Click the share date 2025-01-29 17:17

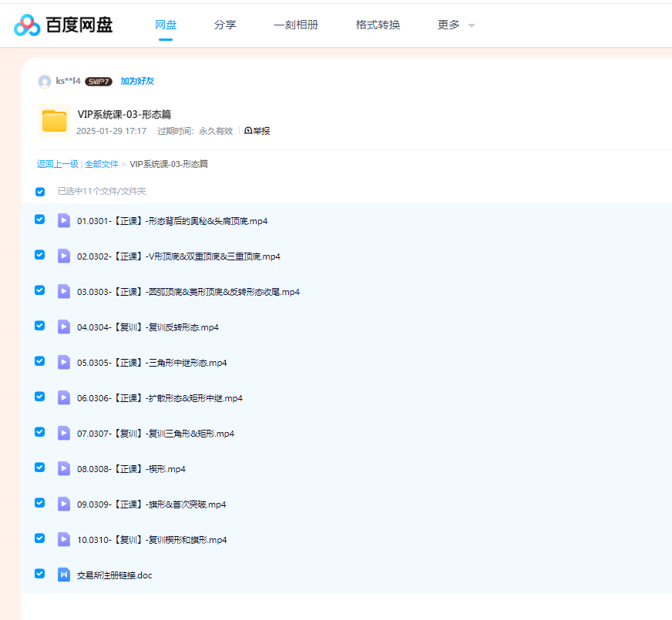pos(112,131)
